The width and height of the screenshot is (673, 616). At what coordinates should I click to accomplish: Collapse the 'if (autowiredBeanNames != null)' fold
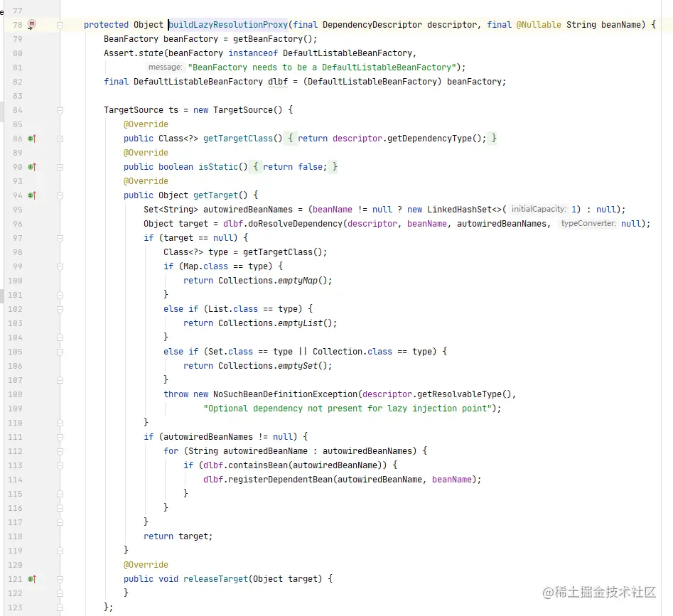60,437
